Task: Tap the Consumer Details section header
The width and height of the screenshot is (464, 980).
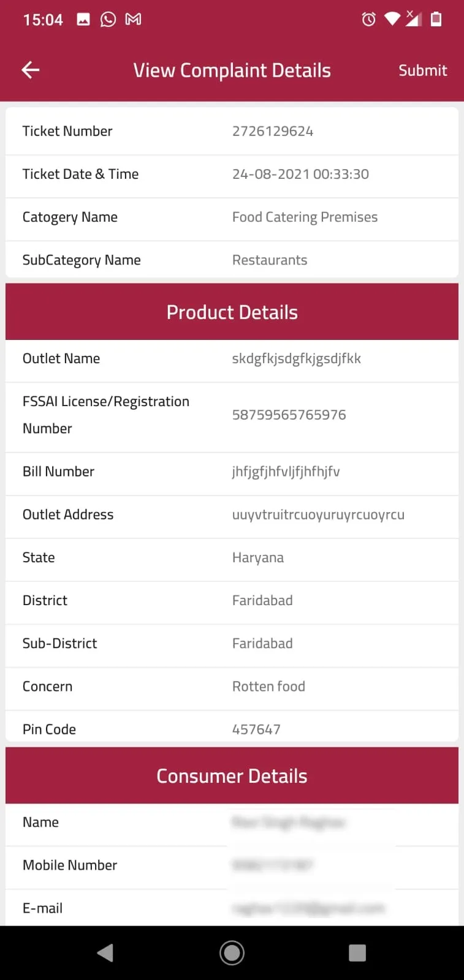Action: (x=232, y=775)
